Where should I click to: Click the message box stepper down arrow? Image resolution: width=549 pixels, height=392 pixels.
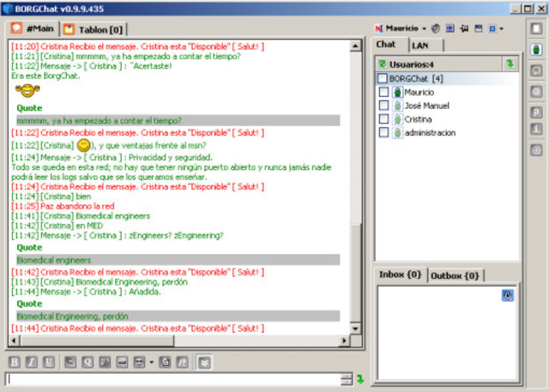tap(347, 383)
